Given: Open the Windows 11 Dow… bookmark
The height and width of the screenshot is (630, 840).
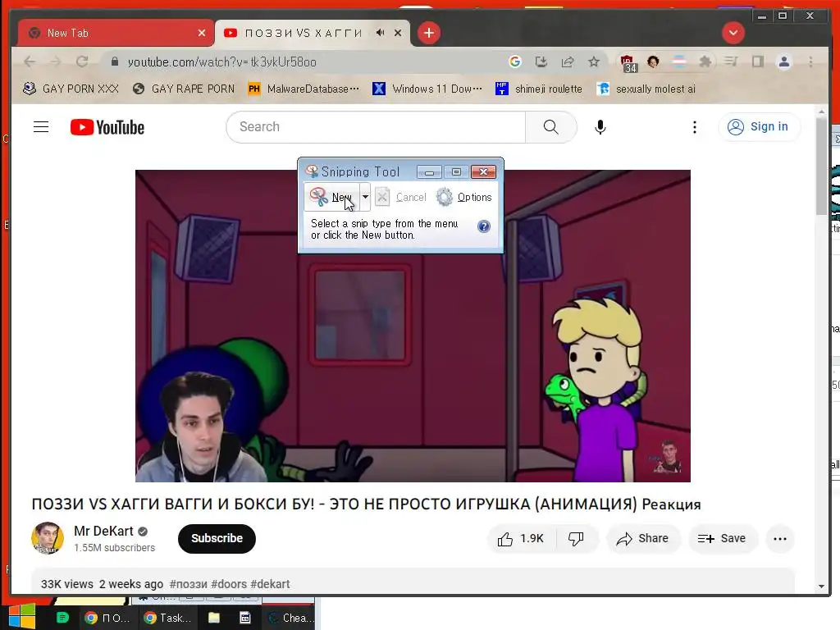Looking at the screenshot, I should pos(427,89).
